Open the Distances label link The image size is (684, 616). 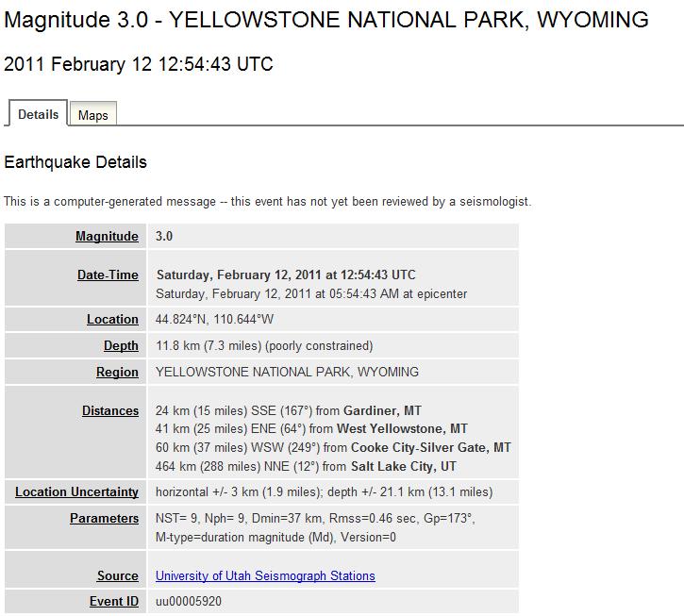110,411
